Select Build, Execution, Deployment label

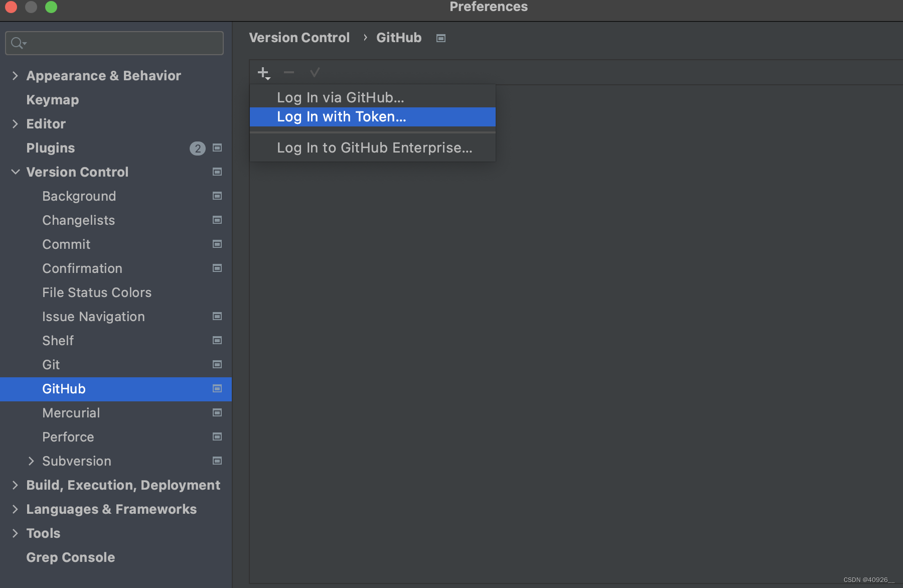[123, 485]
